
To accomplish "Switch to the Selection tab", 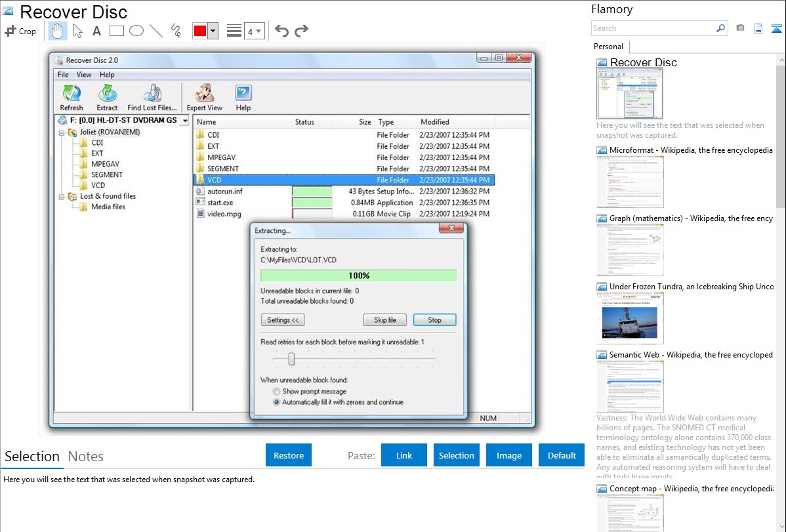I will tap(32, 457).
